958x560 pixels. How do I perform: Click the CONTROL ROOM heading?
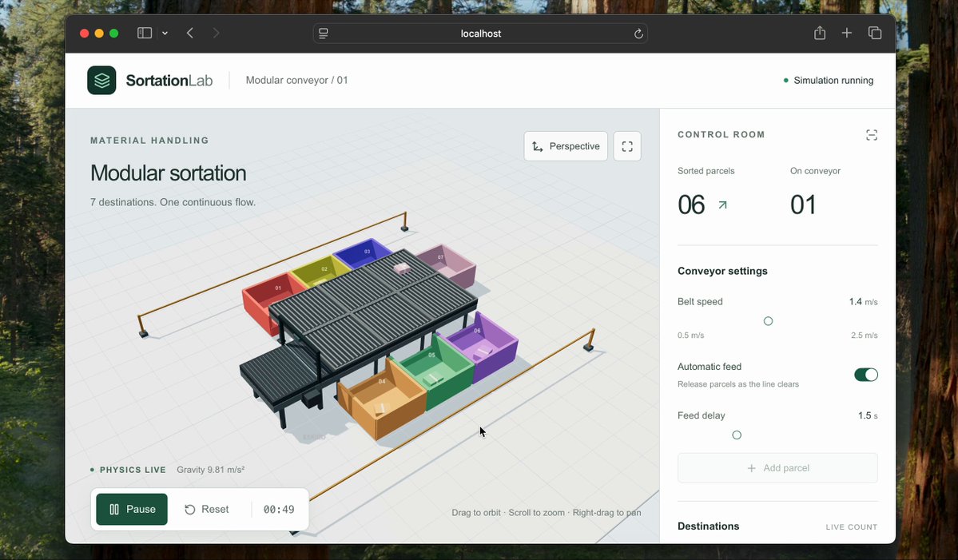pyautogui.click(x=721, y=134)
